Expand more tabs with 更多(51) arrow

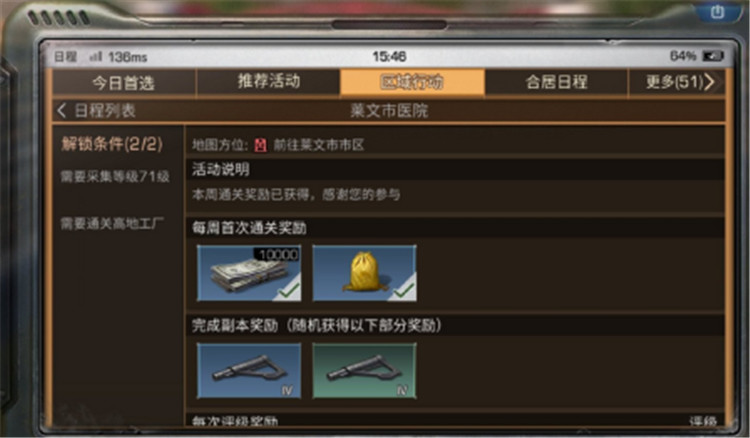(x=709, y=82)
